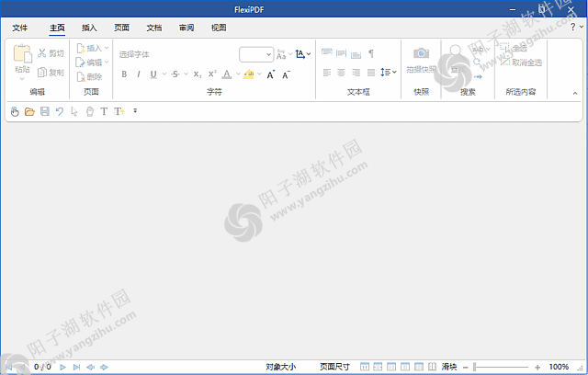The height and width of the screenshot is (375, 588).
Task: Click the top vertical align text box icon
Action: click(327, 53)
